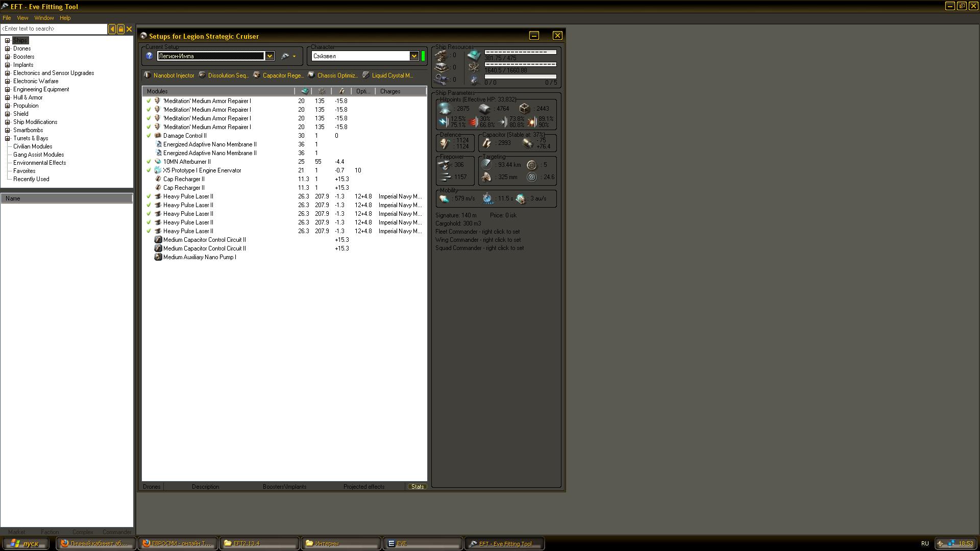Deactivate the first Meditation Medium Armor Repairer

(x=149, y=101)
